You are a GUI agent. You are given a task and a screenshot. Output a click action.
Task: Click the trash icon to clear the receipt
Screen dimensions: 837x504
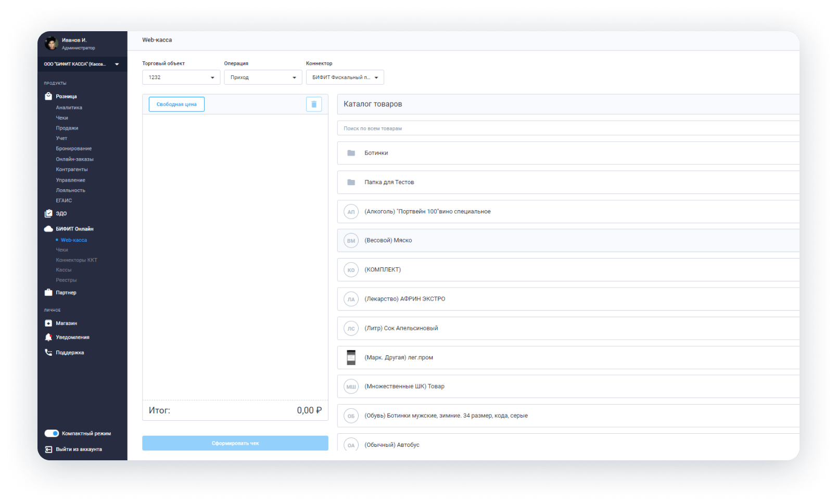pos(314,104)
